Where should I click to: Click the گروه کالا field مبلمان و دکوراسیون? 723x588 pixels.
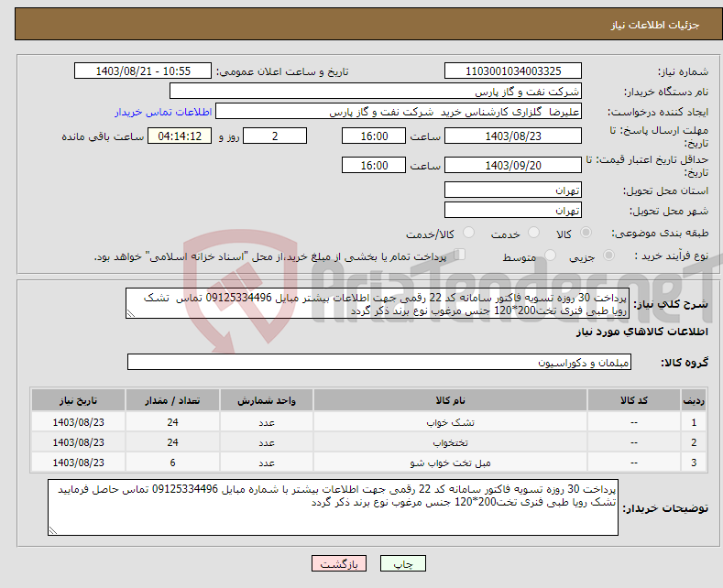click(379, 362)
